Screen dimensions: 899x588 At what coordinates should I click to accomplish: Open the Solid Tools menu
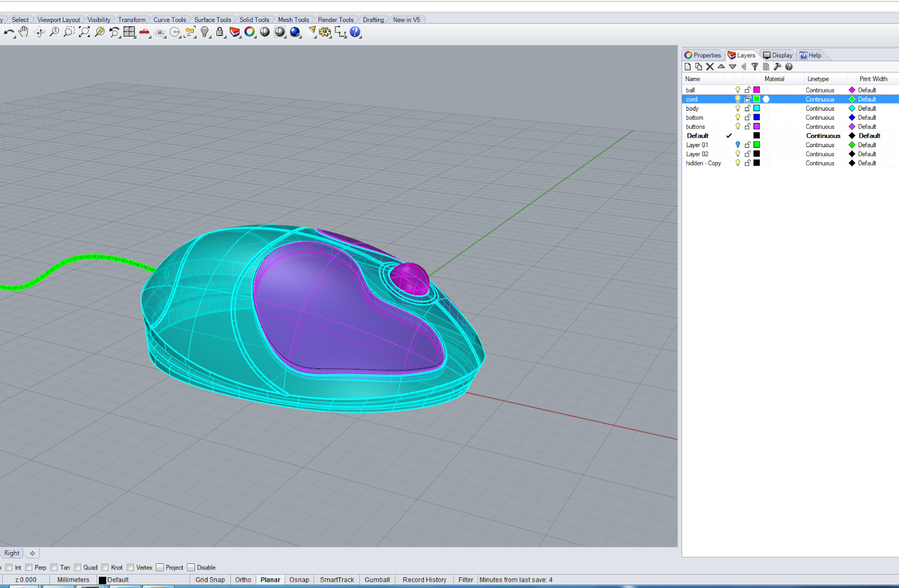[x=254, y=19]
